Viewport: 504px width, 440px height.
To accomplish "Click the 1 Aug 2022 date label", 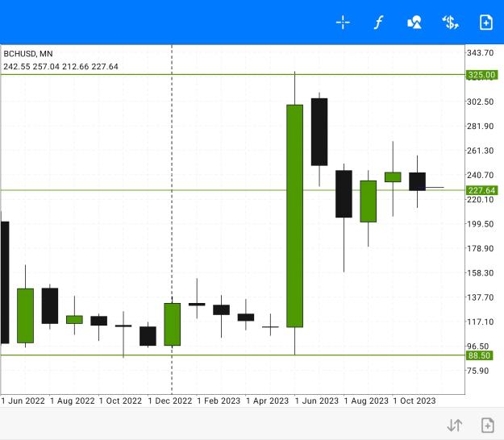I will coord(73,401).
